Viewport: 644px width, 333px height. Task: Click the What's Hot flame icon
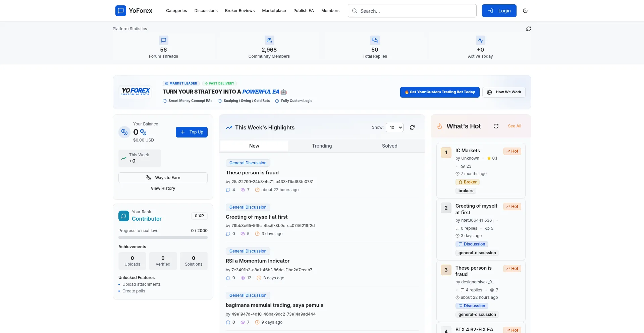tap(440, 126)
